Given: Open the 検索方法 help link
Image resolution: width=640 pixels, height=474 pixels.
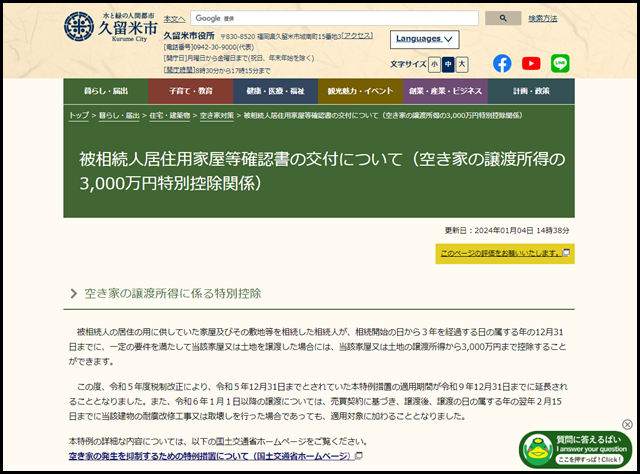Looking at the screenshot, I should (x=543, y=18).
